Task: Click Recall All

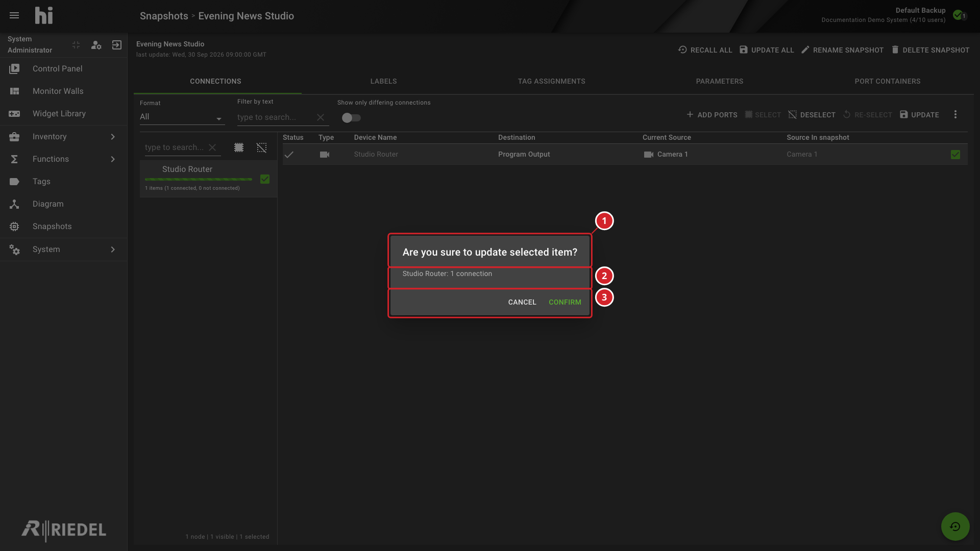Action: pos(705,50)
